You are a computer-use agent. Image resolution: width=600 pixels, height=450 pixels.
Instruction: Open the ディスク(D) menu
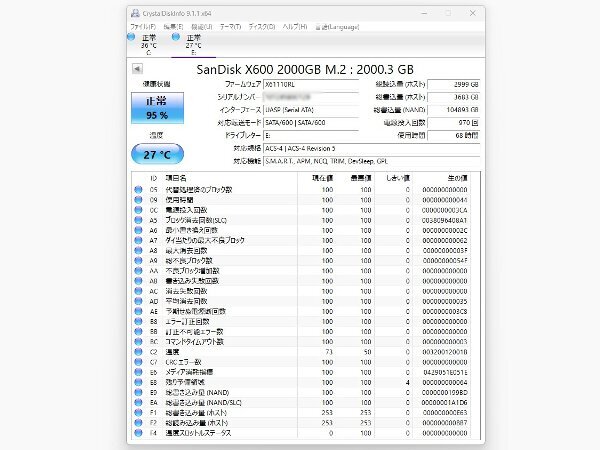(262, 27)
